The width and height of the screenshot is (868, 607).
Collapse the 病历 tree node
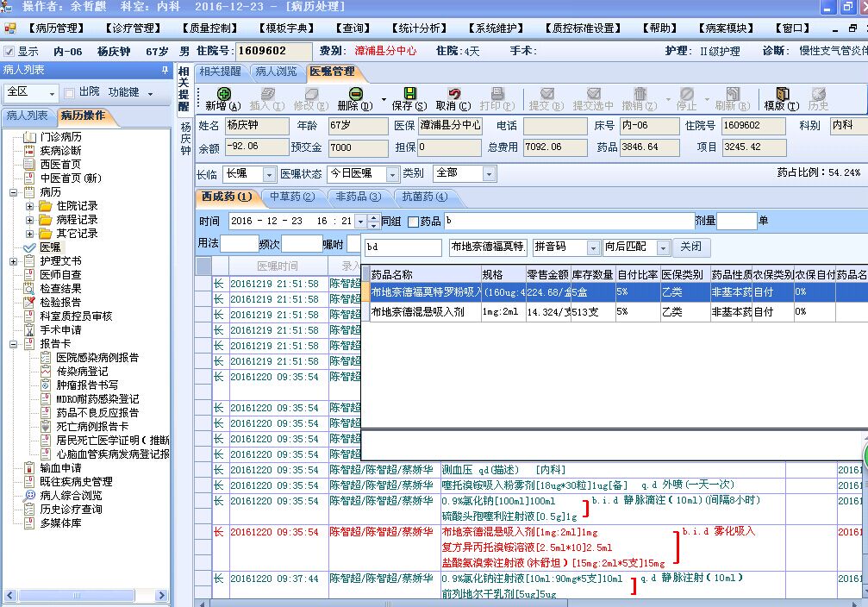coord(13,193)
